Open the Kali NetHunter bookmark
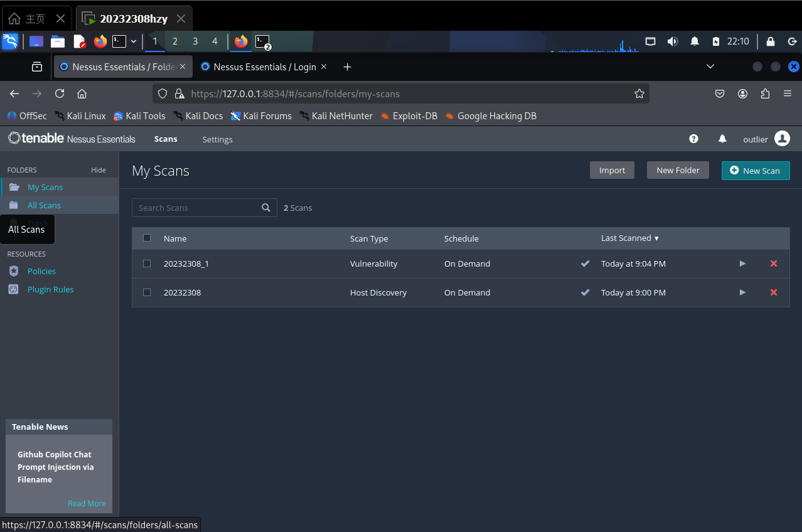This screenshot has height=532, width=802. point(336,115)
